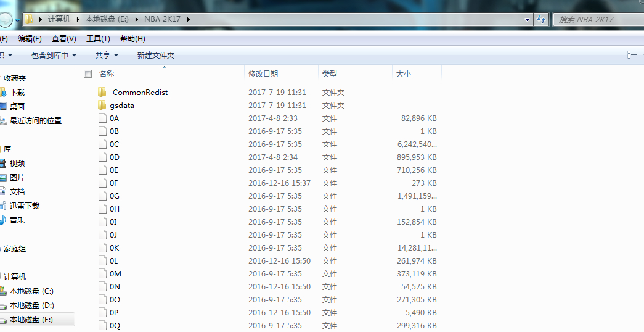This screenshot has width=644, height=332.
Task: Open the 查看(V) menu
Action: tap(63, 39)
